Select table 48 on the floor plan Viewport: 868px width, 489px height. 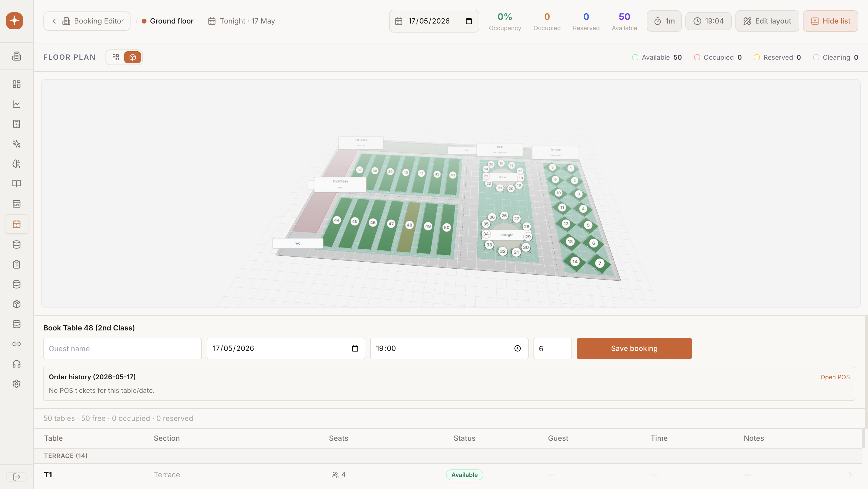409,225
